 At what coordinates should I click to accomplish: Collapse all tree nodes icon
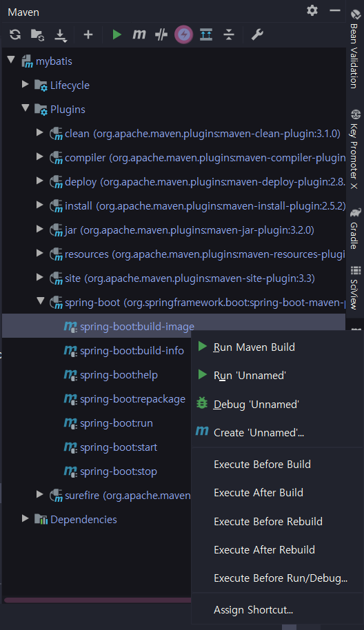(229, 34)
